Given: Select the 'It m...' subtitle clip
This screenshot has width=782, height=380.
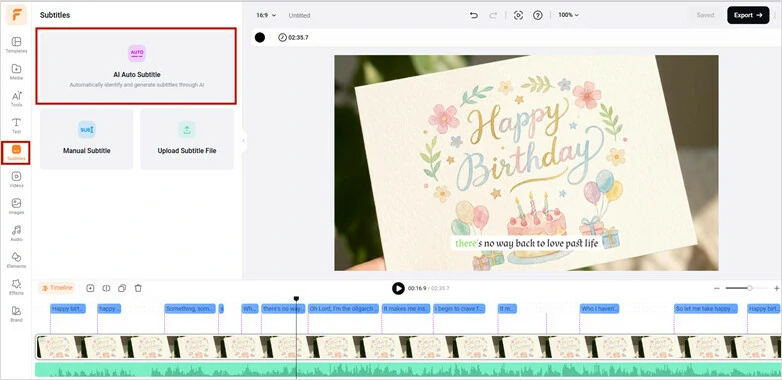Looking at the screenshot, I should (507, 309).
